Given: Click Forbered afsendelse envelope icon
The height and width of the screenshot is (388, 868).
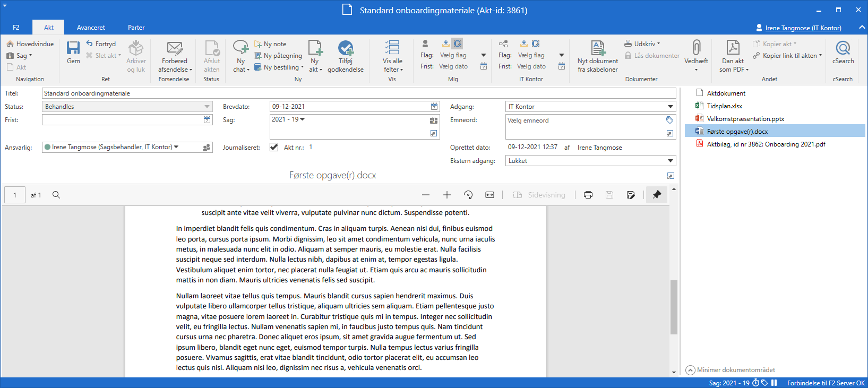Looking at the screenshot, I should (x=175, y=49).
